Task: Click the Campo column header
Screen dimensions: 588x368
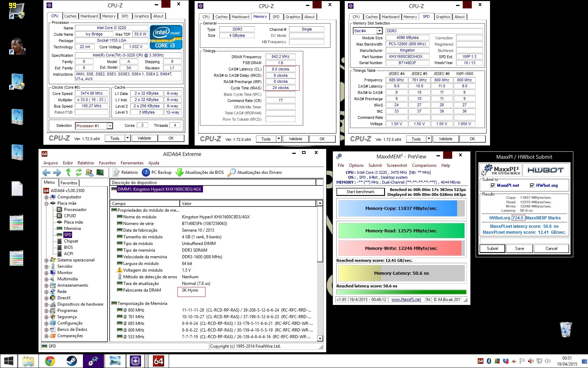Action: tap(145, 203)
